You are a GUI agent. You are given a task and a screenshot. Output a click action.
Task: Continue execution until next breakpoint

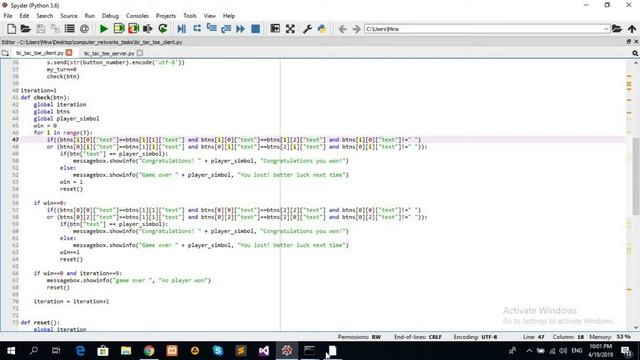240,29
